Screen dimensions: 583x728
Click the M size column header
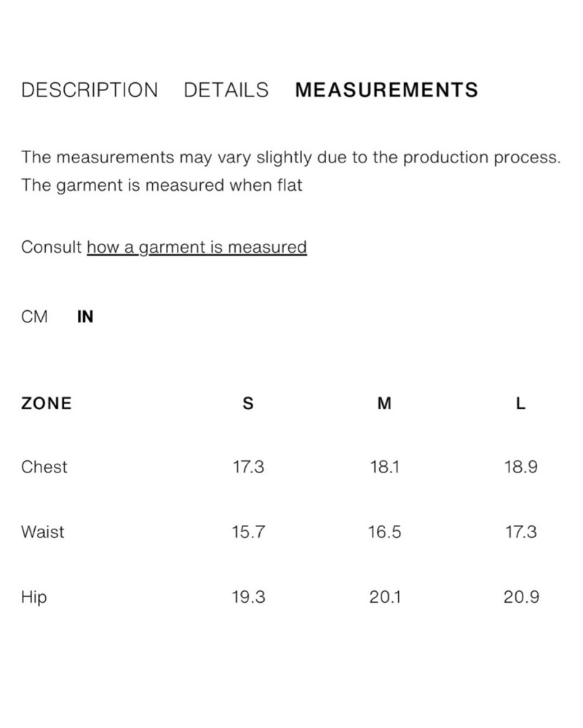[x=384, y=403]
